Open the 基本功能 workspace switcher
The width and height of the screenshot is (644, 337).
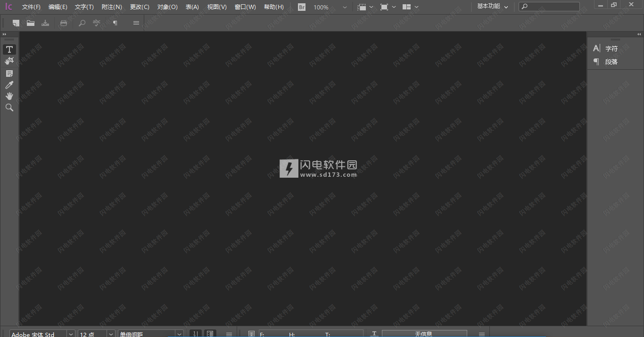492,7
